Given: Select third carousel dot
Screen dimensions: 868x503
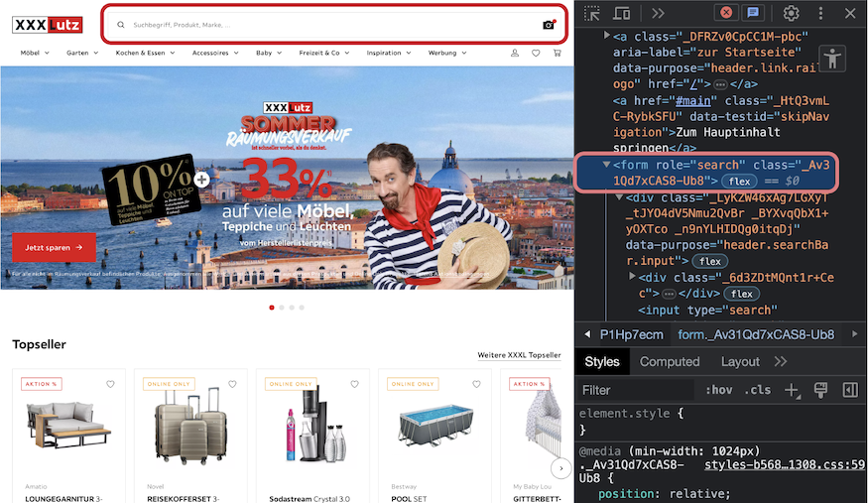Looking at the screenshot, I should point(292,308).
